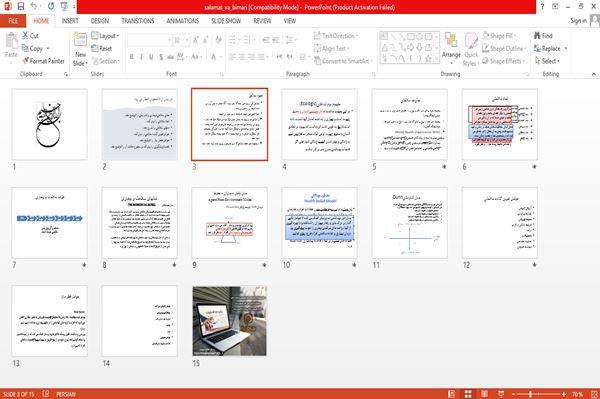The width and height of the screenshot is (600, 399).
Task: Click the New Slide icon
Action: point(80,40)
